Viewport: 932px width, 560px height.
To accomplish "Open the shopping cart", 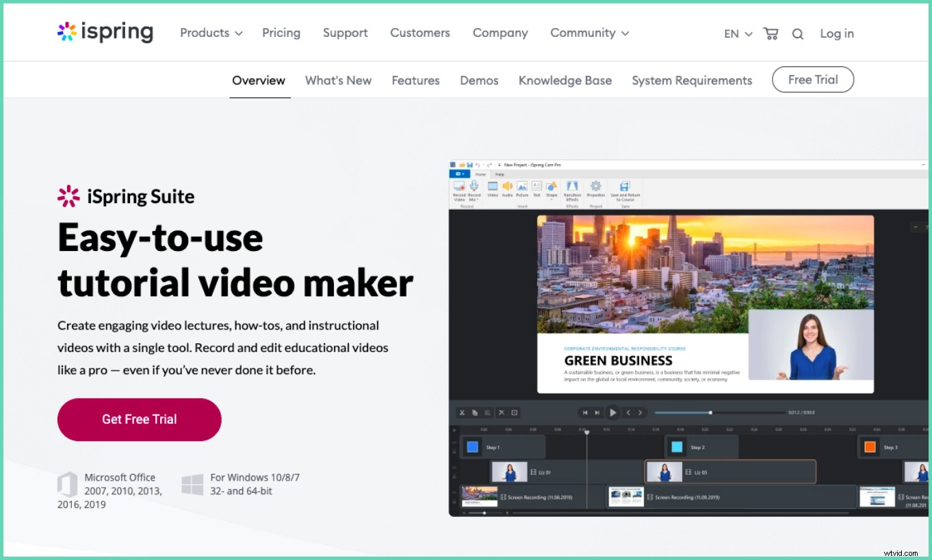I will click(771, 33).
